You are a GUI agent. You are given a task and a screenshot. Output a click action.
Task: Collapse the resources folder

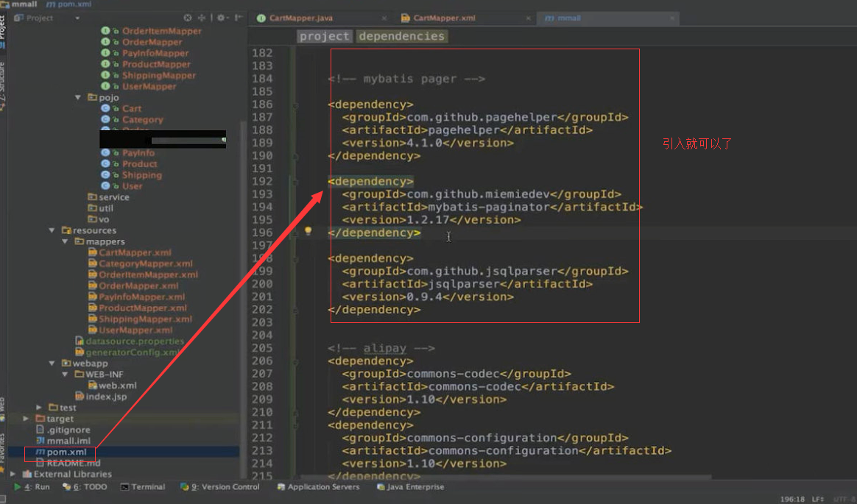pos(52,230)
